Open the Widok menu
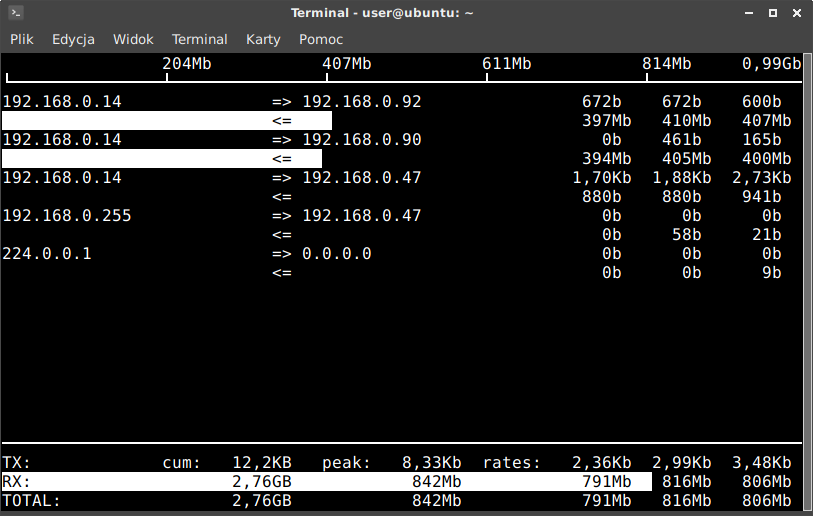Image resolution: width=813 pixels, height=516 pixels. (133, 39)
